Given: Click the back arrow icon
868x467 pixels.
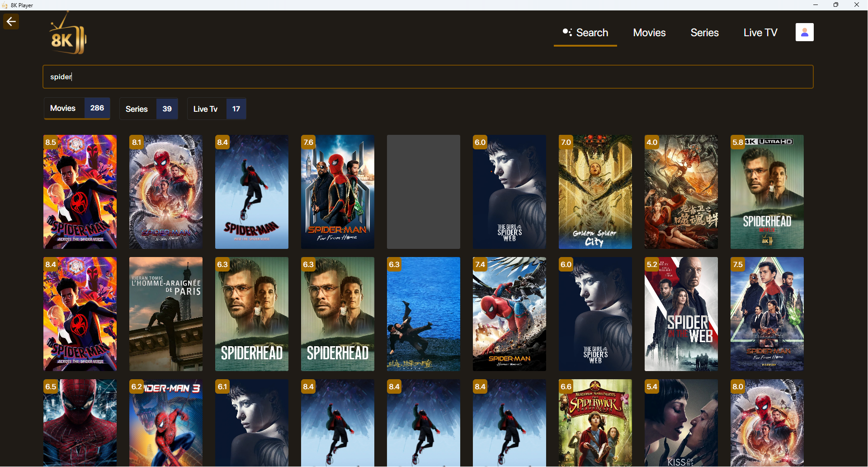Looking at the screenshot, I should pyautogui.click(x=11, y=21).
